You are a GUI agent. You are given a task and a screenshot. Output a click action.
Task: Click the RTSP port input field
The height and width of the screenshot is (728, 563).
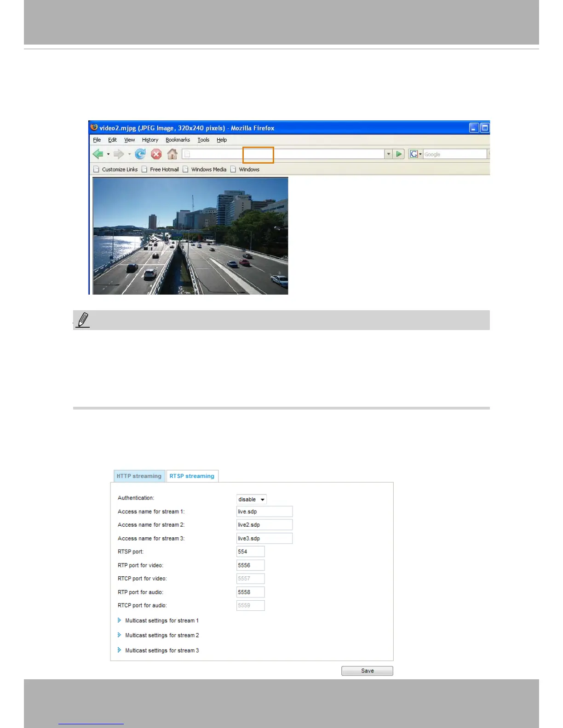coord(251,552)
